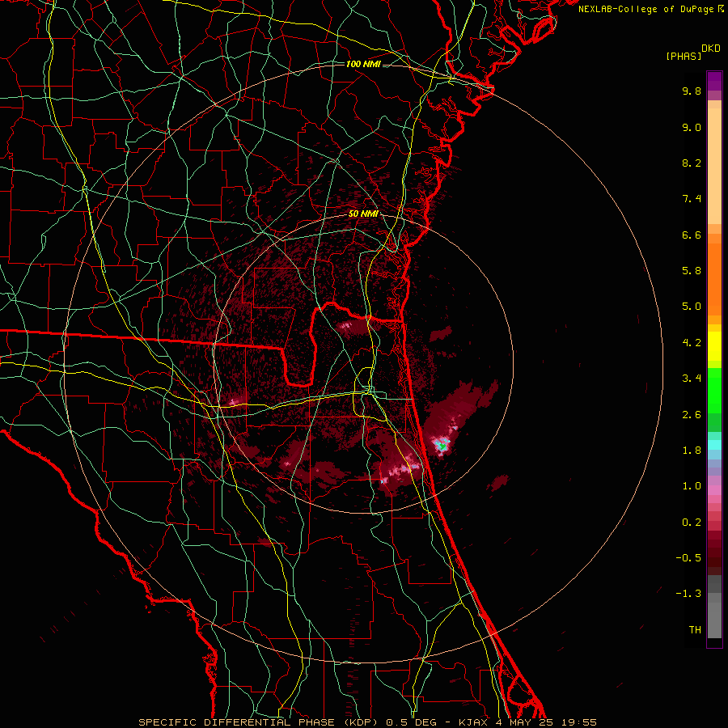
Task: Click the 2.6 legend value
Action: click(692, 415)
